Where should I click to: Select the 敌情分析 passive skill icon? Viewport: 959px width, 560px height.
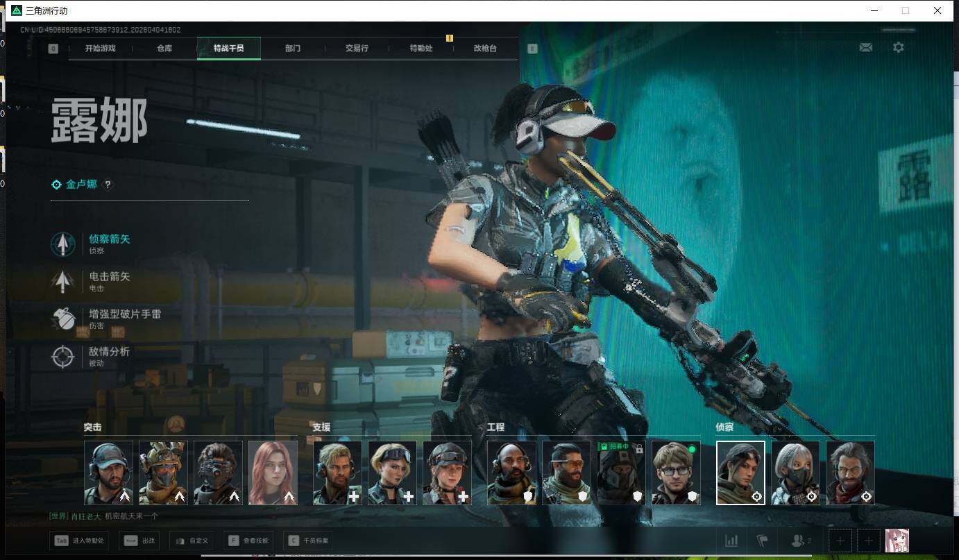coord(63,356)
